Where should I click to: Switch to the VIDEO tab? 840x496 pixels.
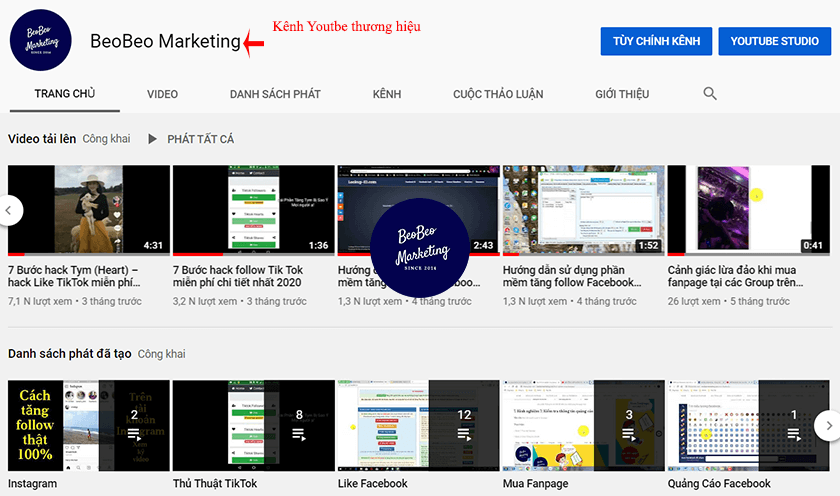click(162, 94)
